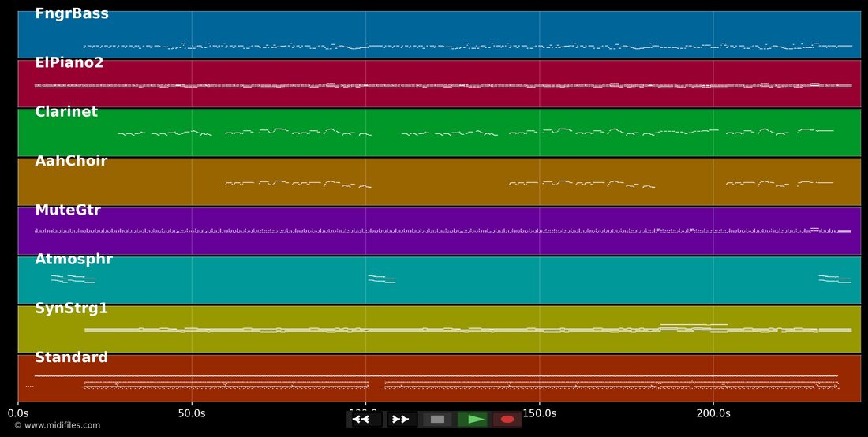Select the MuteGtr track label
The width and height of the screenshot is (868, 437).
[x=68, y=210]
